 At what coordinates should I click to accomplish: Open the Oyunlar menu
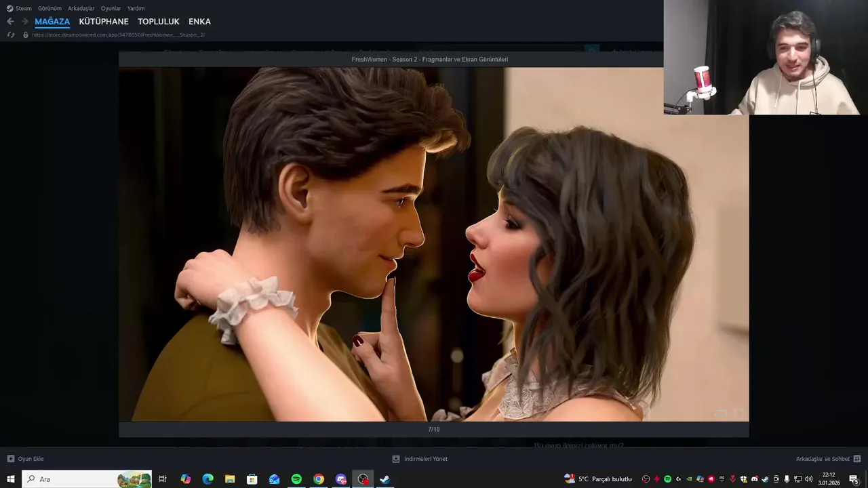[x=111, y=8]
